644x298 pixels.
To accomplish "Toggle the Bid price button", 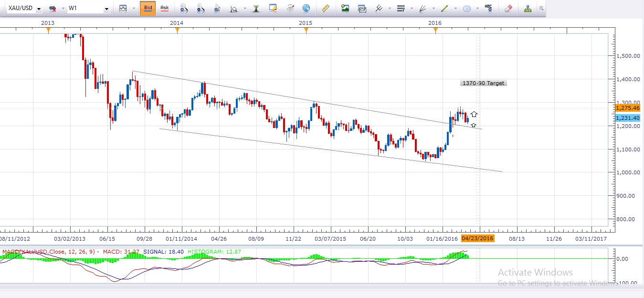I will [x=148, y=8].
